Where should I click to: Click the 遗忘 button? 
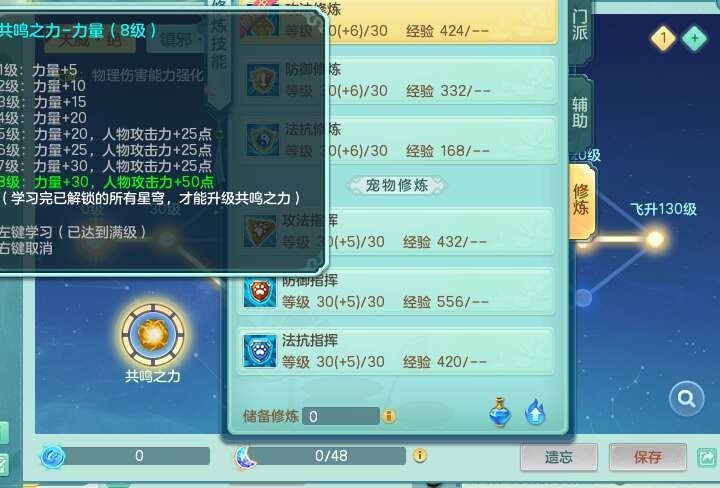pos(558,457)
